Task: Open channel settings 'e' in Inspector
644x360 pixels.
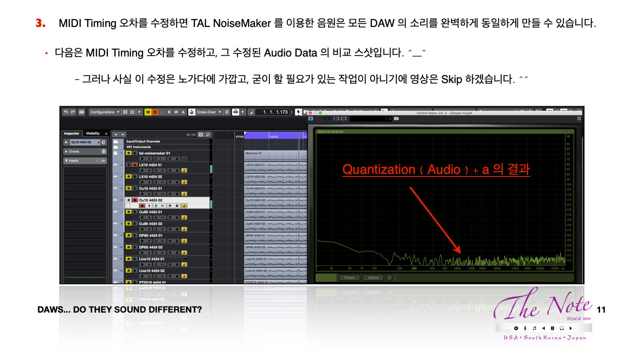Action: [103, 142]
